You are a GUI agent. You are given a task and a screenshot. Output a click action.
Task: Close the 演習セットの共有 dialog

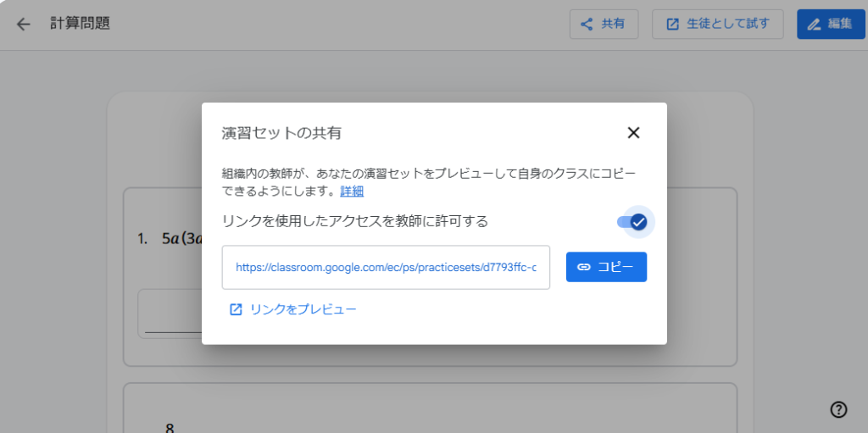633,133
